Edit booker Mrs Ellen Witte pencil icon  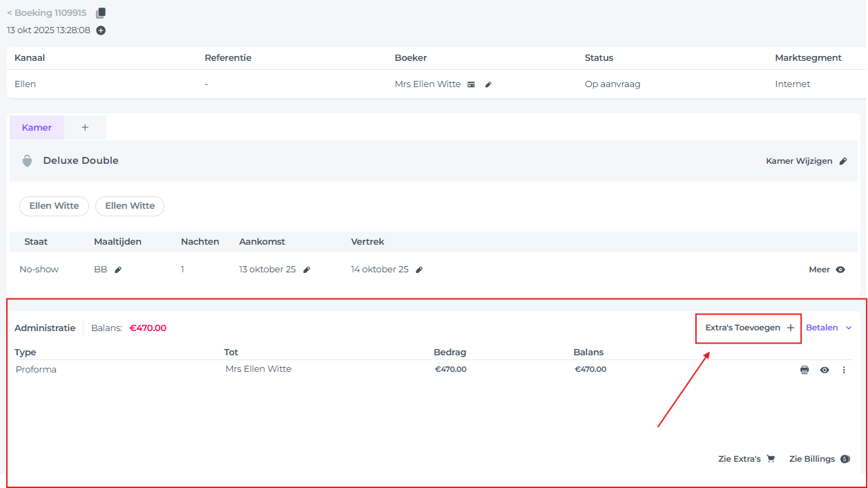(x=488, y=84)
